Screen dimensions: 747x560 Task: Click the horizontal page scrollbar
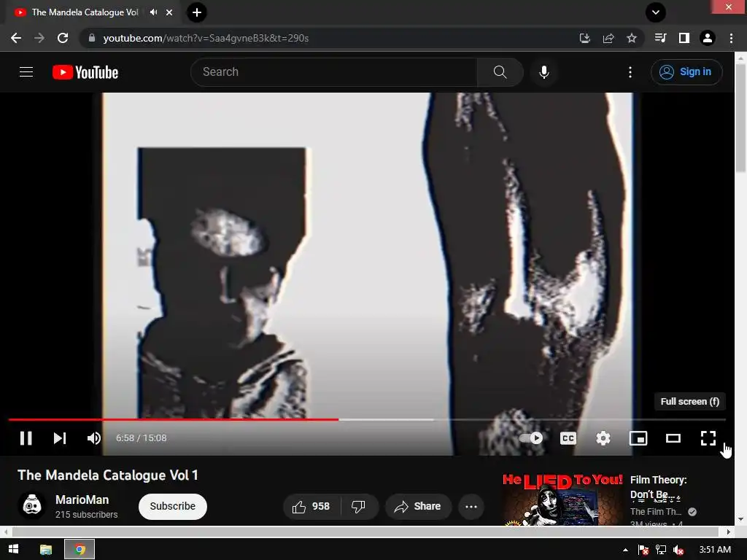(x=365, y=532)
